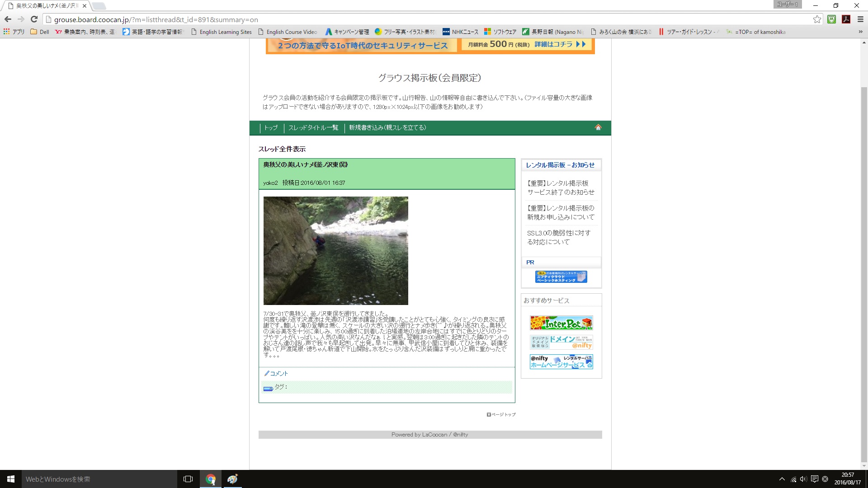Viewport: 868px width, 488px height.
Task: Open the アプリ apps bookmark
Action: click(14, 32)
